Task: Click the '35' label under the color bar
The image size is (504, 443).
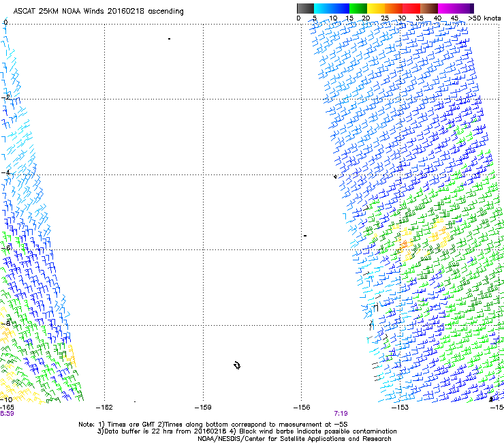Action: tap(420, 18)
